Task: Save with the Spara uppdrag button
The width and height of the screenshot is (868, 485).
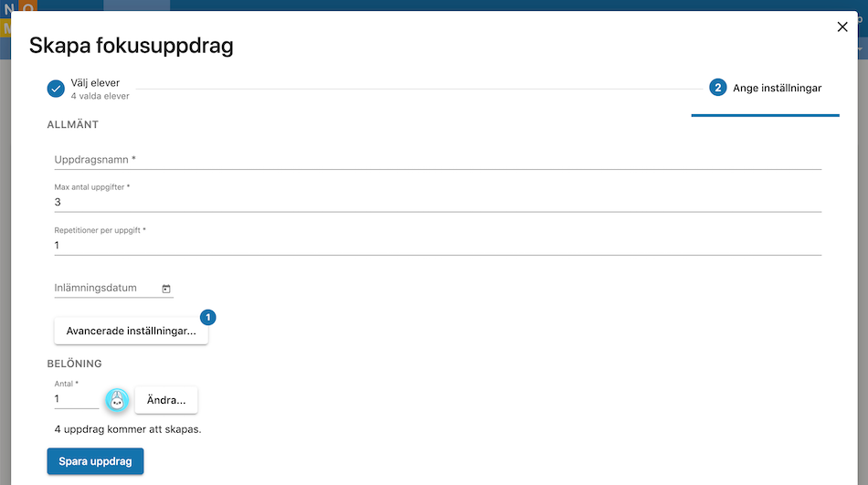Action: point(95,461)
